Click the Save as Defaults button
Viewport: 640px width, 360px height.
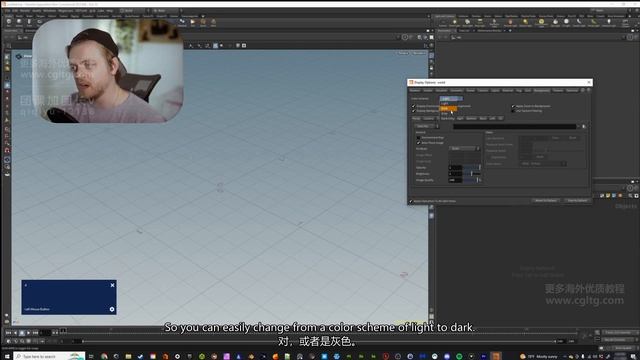pyautogui.click(x=577, y=201)
